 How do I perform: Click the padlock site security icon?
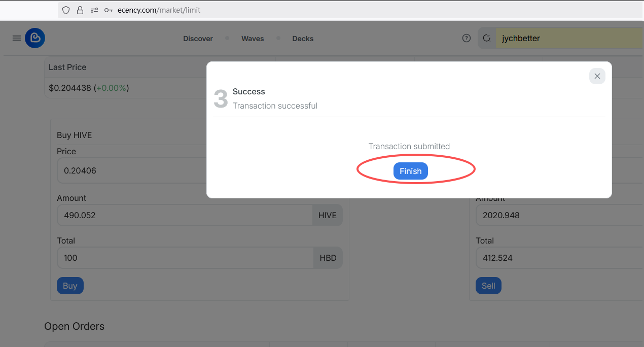(x=80, y=10)
